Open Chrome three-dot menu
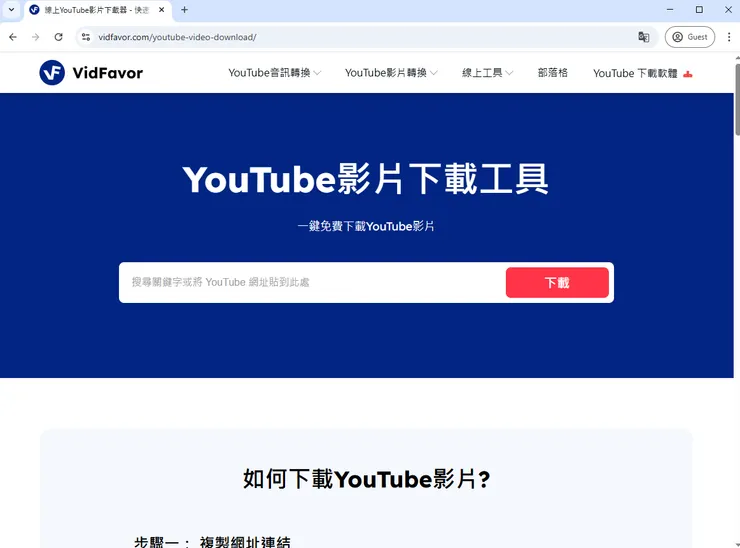Image resolution: width=740 pixels, height=548 pixels. (x=729, y=37)
